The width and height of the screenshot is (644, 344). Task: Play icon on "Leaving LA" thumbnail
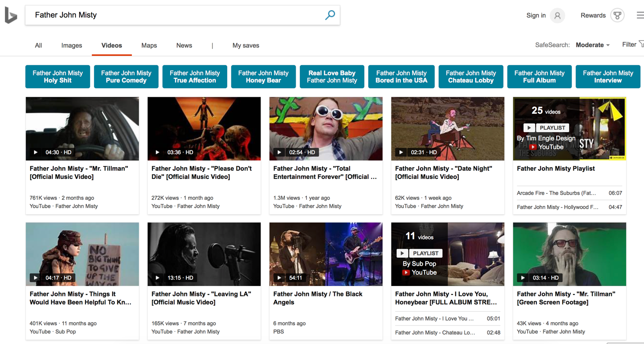point(158,278)
